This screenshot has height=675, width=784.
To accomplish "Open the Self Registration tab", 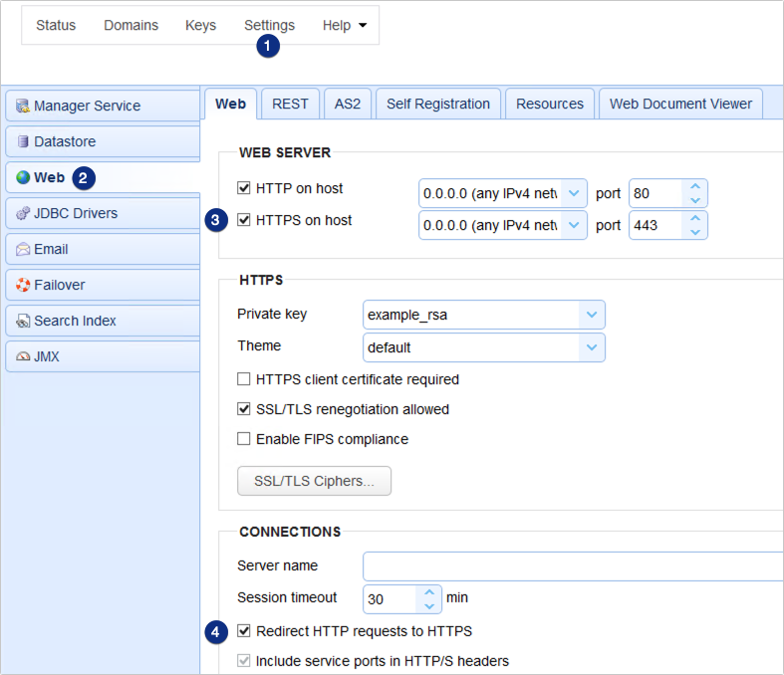I will click(x=437, y=104).
